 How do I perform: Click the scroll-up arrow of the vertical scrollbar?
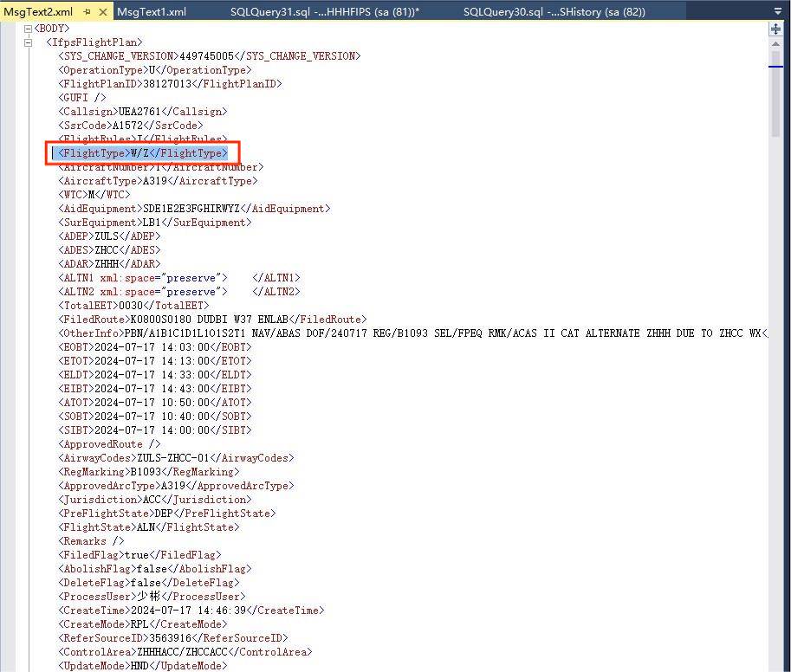(775, 44)
